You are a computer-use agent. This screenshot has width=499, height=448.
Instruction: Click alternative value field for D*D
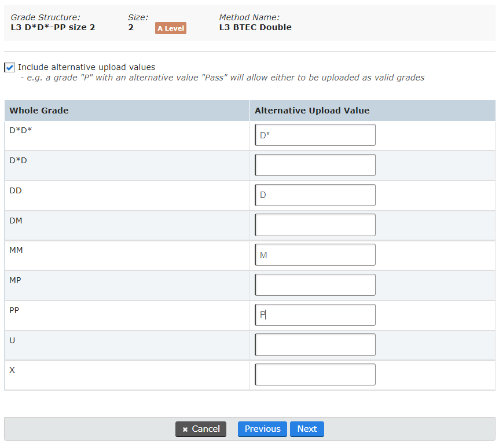(x=315, y=165)
